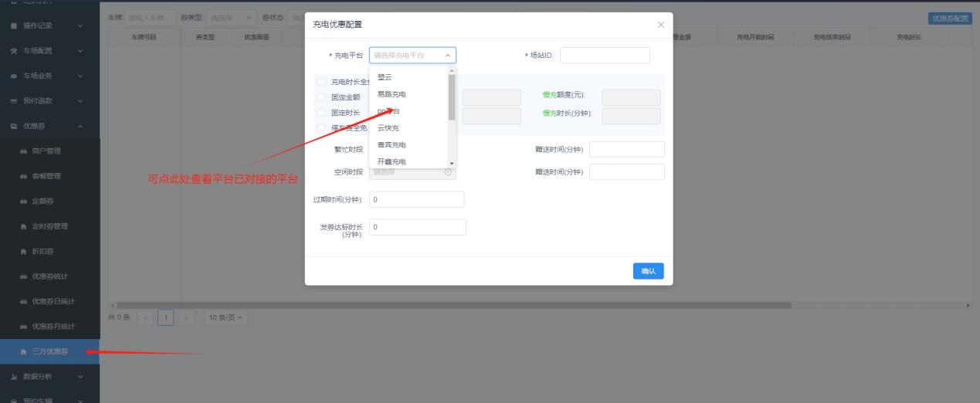This screenshot has height=403, width=980.
Task: Click the platform list scroll-down arrow
Action: click(452, 164)
